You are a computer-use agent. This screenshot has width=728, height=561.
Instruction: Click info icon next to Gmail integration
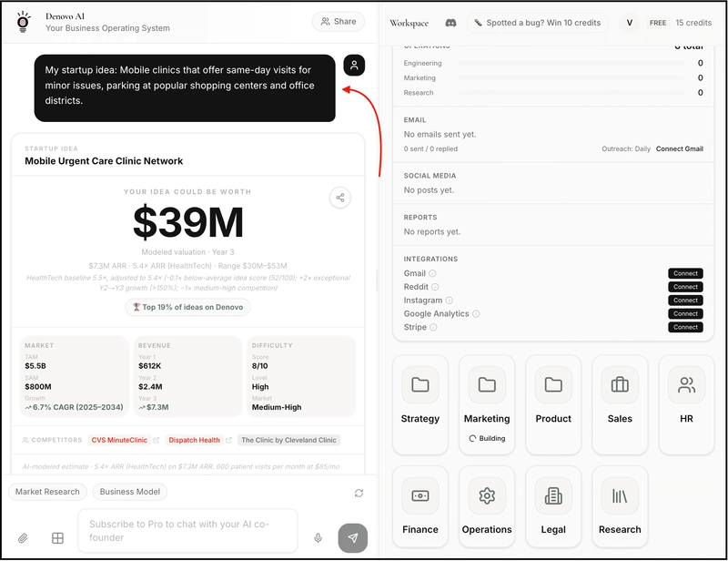pos(432,273)
